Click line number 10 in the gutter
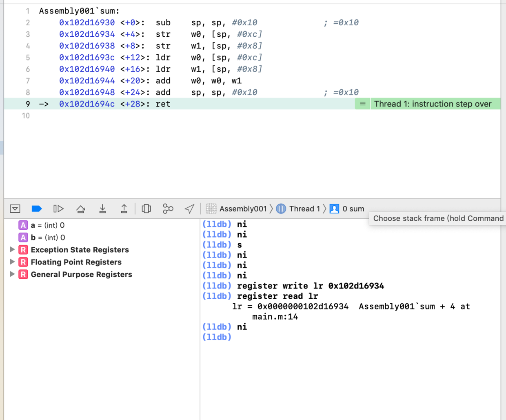Image resolution: width=506 pixels, height=420 pixels. [x=26, y=116]
